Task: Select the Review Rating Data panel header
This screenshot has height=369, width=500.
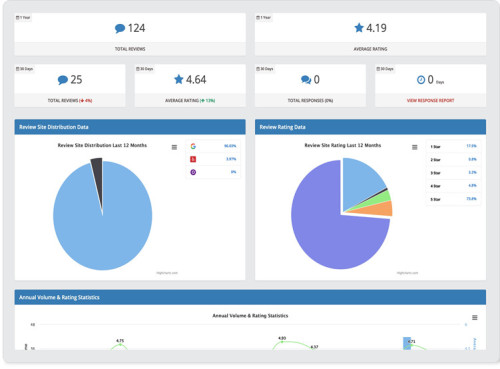Action: tap(370, 127)
